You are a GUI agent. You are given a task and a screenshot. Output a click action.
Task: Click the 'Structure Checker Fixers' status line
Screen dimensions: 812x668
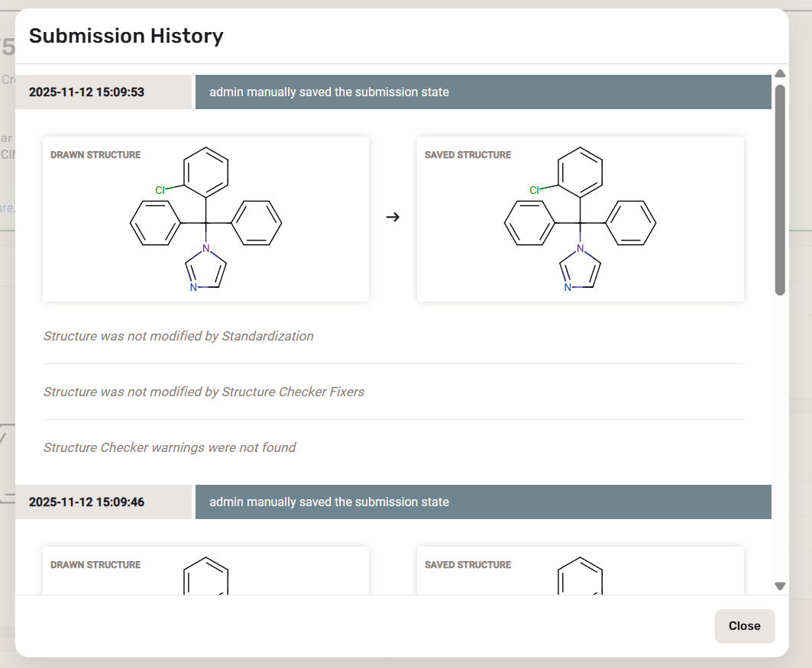(x=203, y=392)
